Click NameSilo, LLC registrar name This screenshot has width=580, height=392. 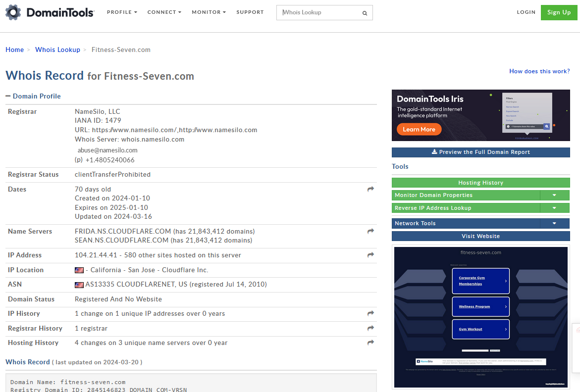click(x=97, y=111)
